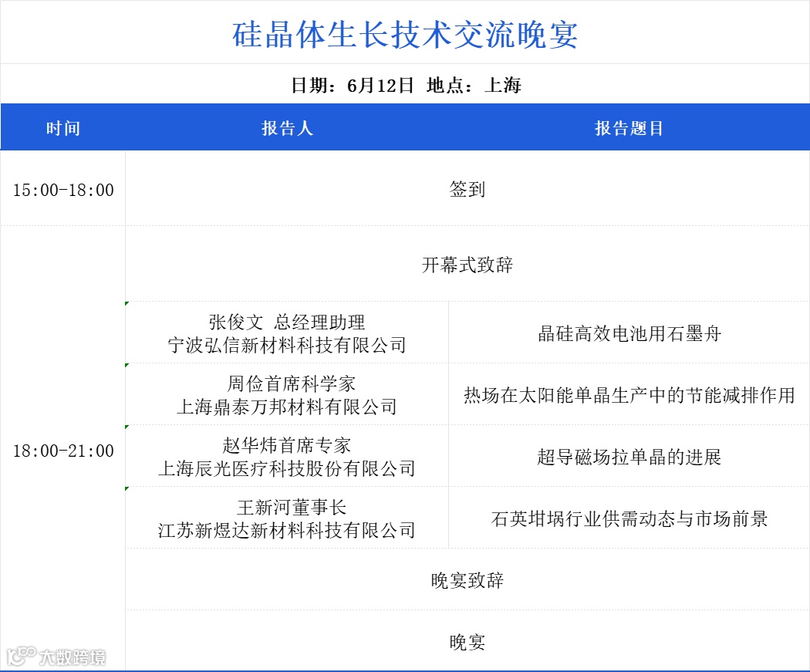Image resolution: width=810 pixels, height=672 pixels.
Task: Click company 宁波弘信新材料科技有限公司
Action: [x=287, y=345]
